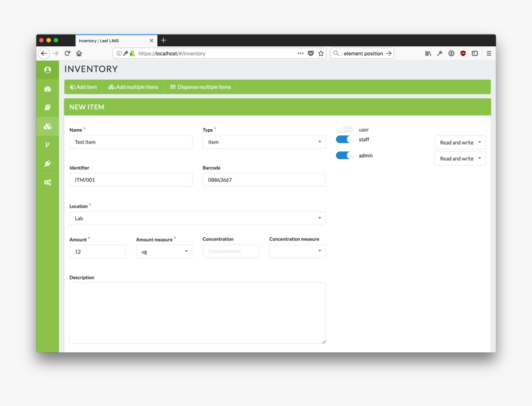Open the settings gears sidebar icon
Screen dimensions: 532x406
48,182
